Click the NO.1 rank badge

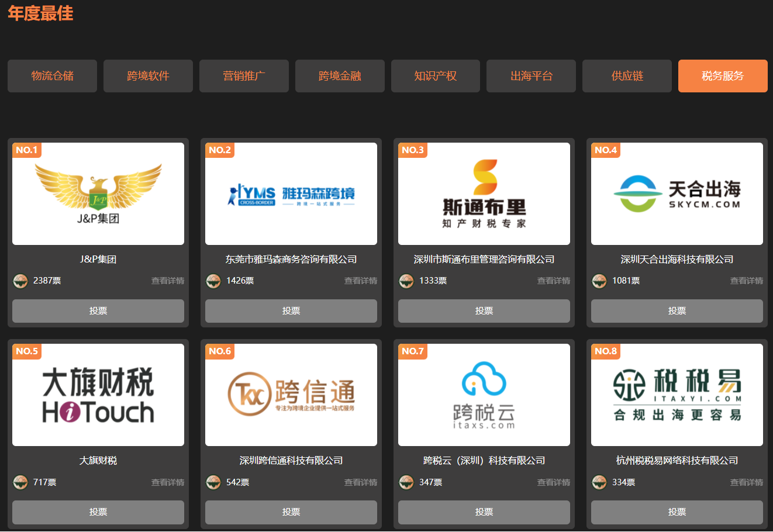coord(27,150)
